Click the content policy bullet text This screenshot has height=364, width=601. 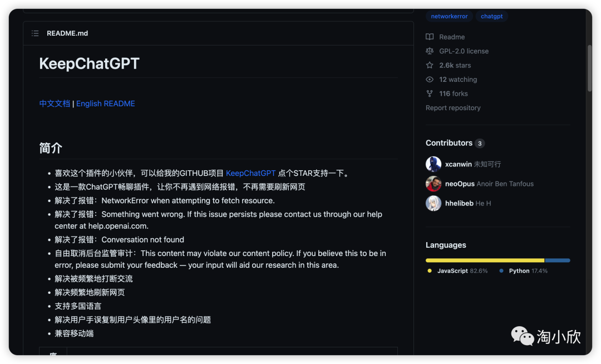(x=220, y=259)
